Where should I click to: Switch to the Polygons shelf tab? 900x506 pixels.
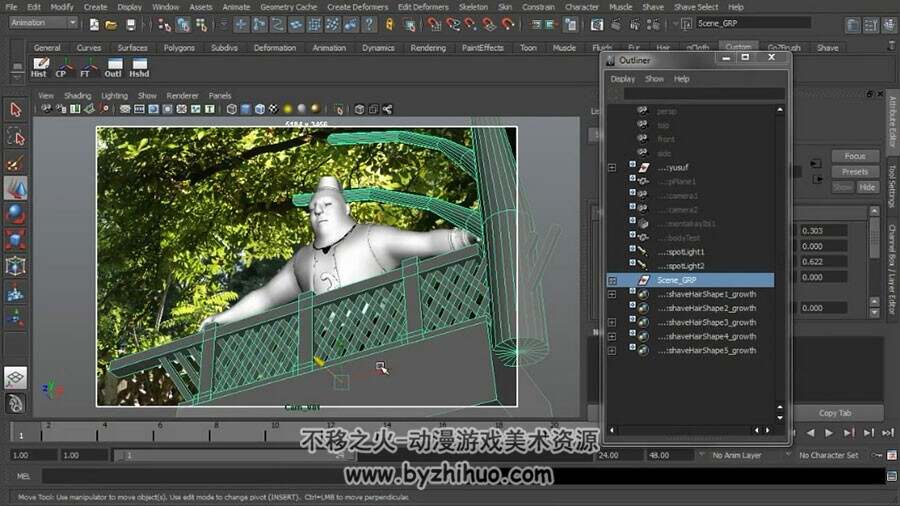pos(179,48)
